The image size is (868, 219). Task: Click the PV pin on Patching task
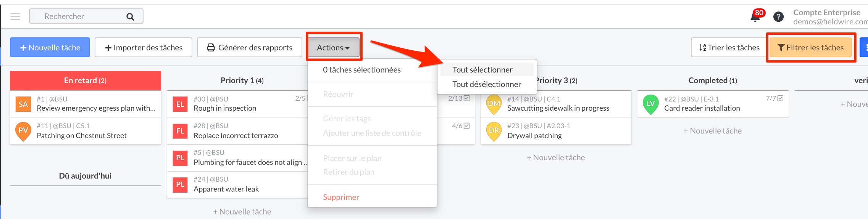coord(23,131)
